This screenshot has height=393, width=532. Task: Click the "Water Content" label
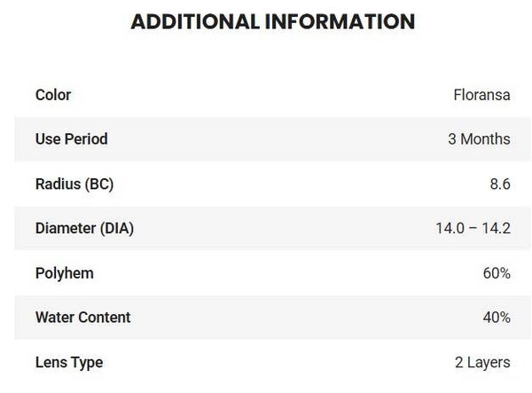[82, 318]
